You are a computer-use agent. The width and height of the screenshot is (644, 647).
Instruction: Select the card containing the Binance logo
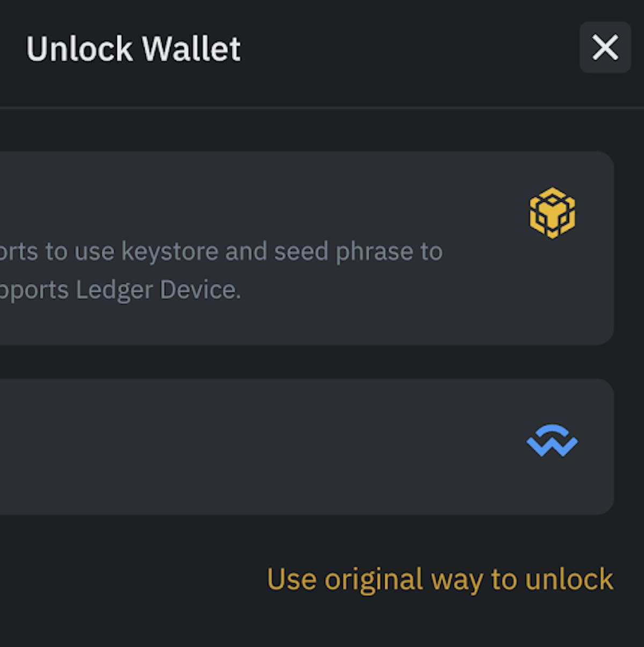(x=306, y=248)
